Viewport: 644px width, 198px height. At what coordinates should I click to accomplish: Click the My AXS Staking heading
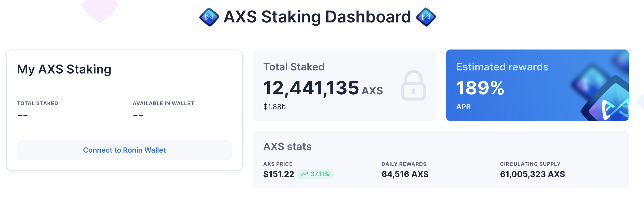coord(64,69)
